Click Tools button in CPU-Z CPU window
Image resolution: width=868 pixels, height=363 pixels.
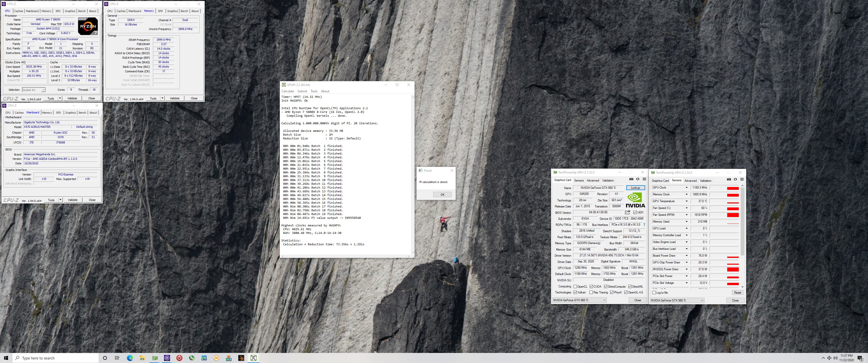click(x=50, y=98)
